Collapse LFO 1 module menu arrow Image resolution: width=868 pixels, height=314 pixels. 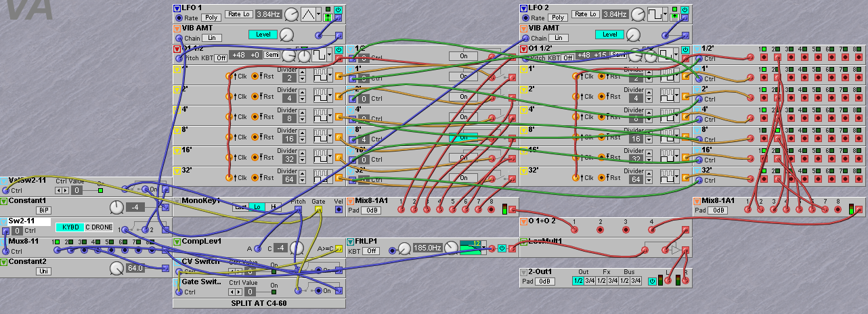click(x=177, y=8)
